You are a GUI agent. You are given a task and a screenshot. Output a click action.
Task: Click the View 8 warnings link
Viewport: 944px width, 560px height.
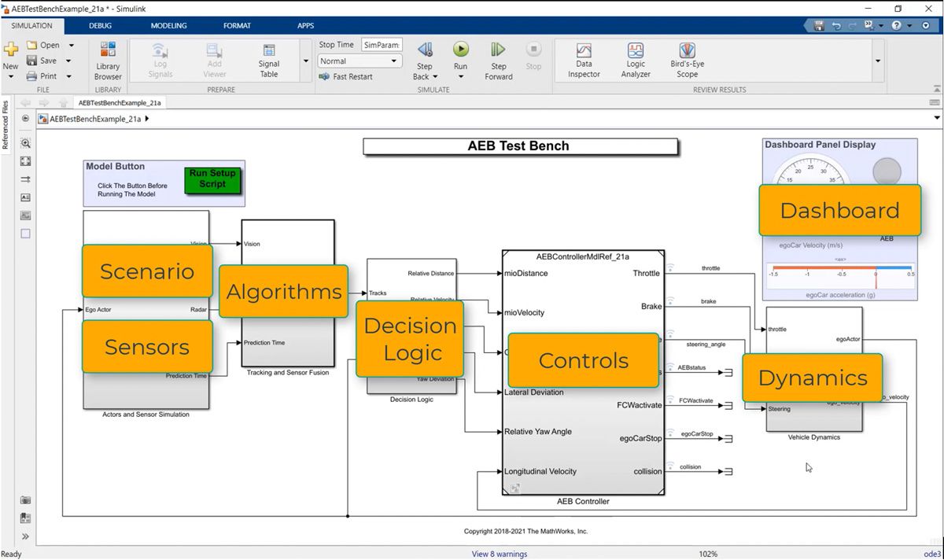coord(499,554)
